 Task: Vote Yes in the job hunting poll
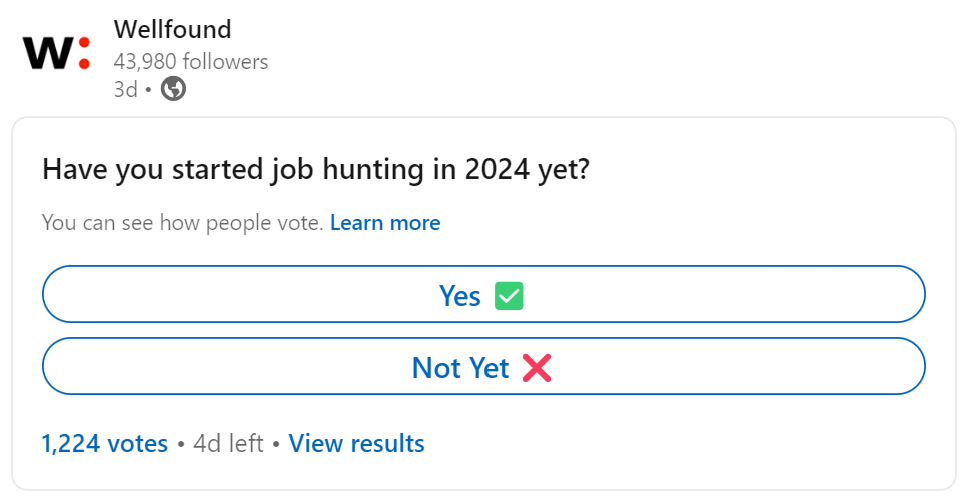coord(484,294)
